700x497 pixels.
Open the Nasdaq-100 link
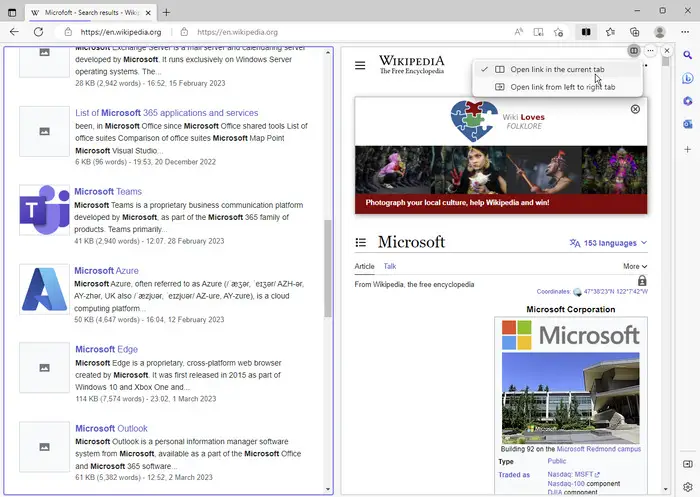[566, 484]
